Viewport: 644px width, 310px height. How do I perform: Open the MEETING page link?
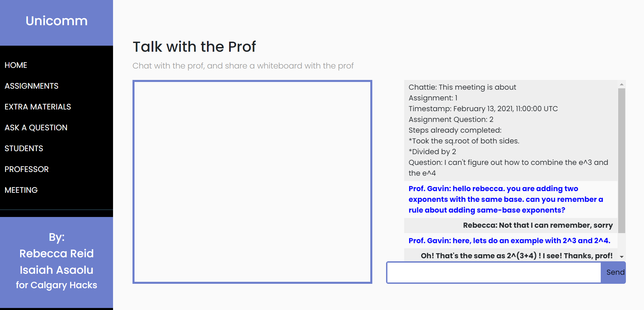pyautogui.click(x=21, y=190)
